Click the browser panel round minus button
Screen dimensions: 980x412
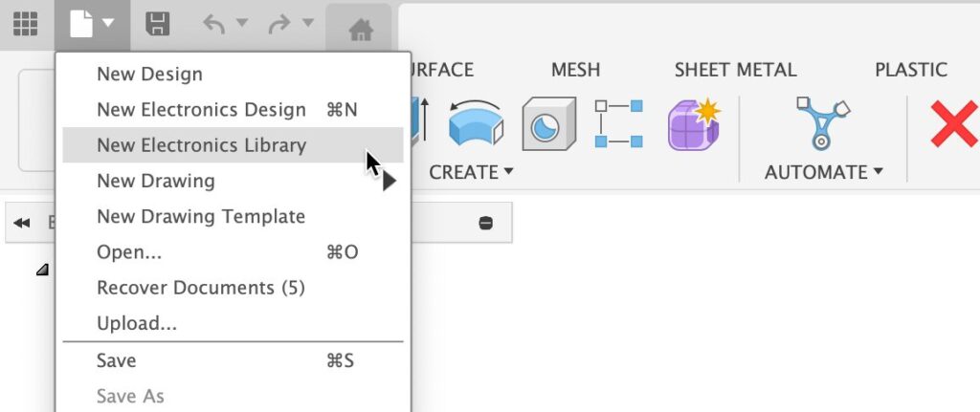tap(485, 223)
